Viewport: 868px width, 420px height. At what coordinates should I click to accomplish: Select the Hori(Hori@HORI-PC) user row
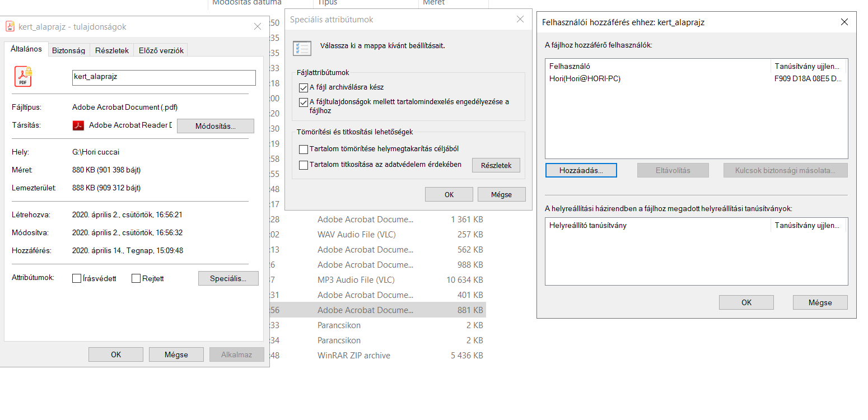696,78
